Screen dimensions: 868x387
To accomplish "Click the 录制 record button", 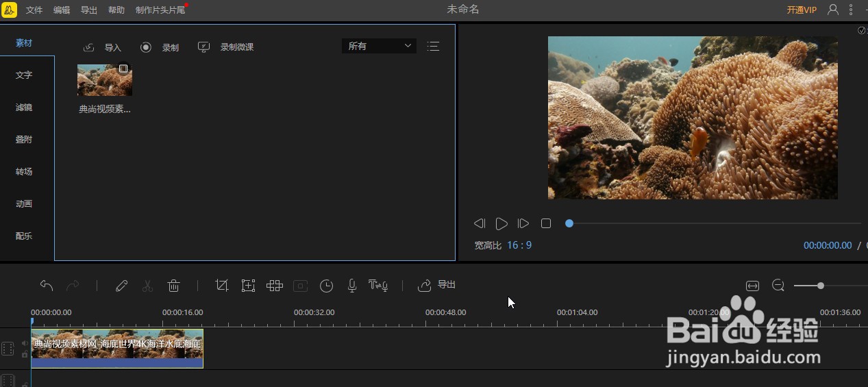I will (160, 47).
